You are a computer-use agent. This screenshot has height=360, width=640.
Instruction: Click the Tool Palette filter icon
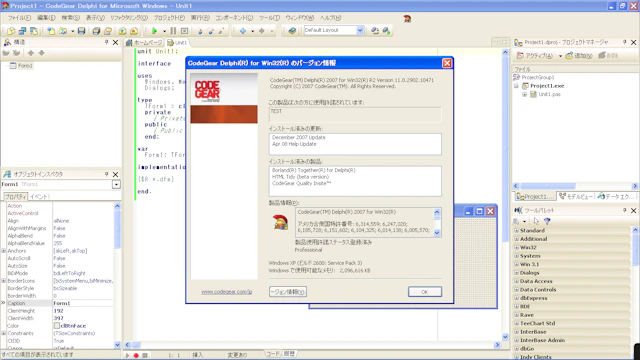(x=547, y=221)
